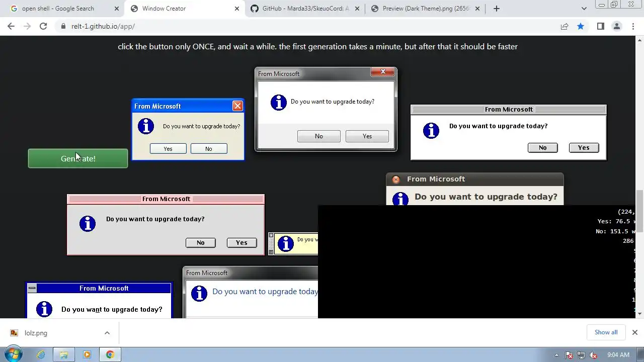The height and width of the screenshot is (362, 644).
Task: Click the muted volume tray icon
Action: pyautogui.click(x=593, y=355)
